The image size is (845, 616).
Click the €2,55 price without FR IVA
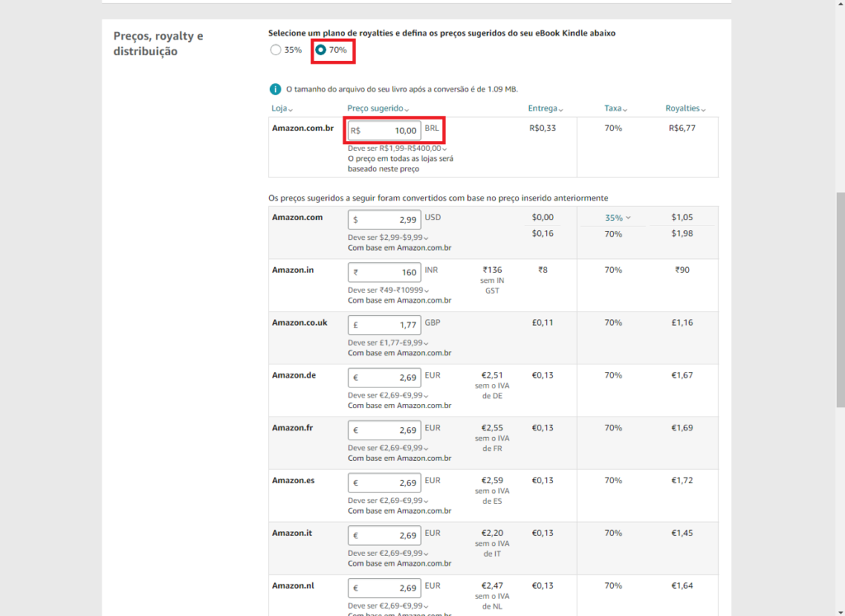[492, 429]
